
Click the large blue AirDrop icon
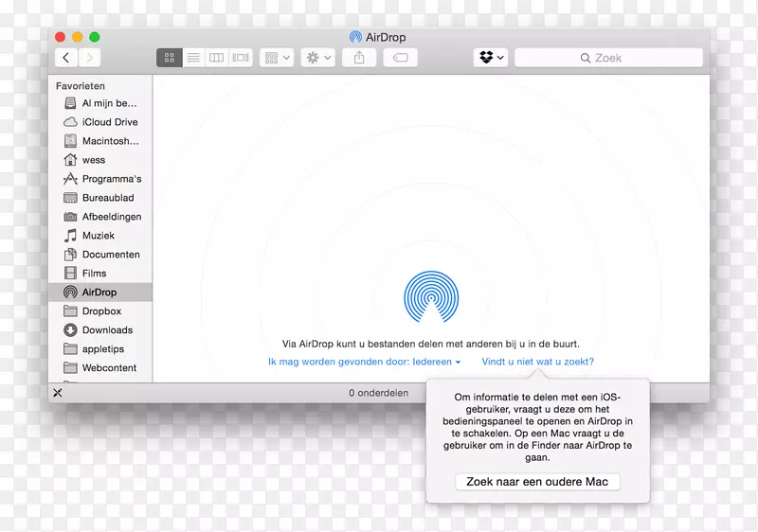point(431,297)
